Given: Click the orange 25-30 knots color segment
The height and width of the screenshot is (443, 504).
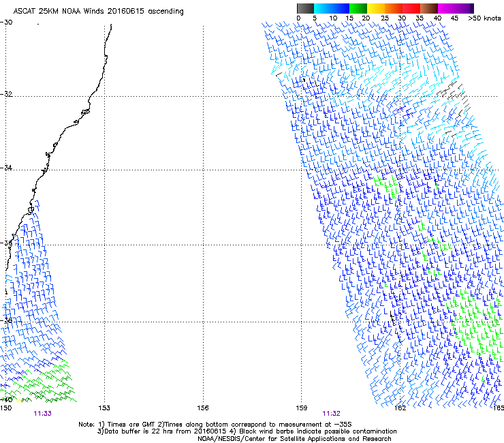Looking at the screenshot, I should [x=394, y=8].
